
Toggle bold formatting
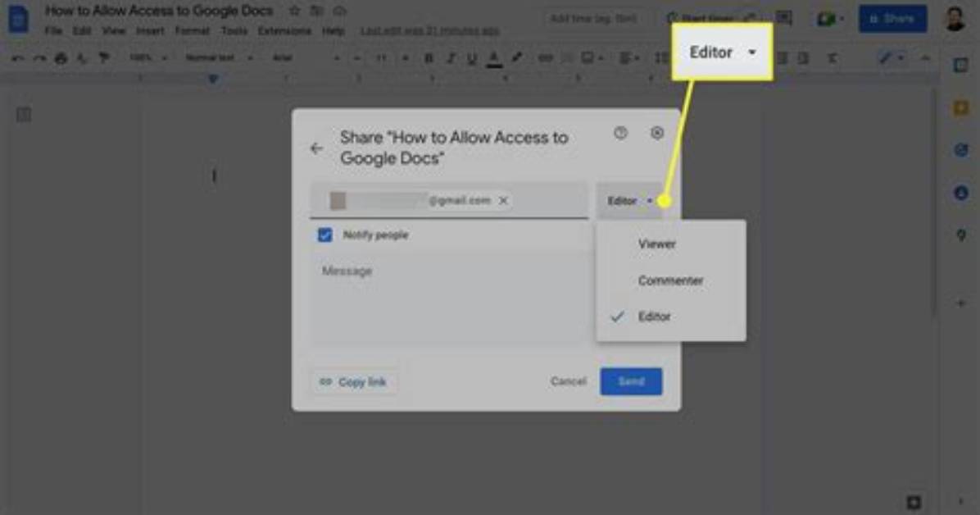(x=429, y=58)
